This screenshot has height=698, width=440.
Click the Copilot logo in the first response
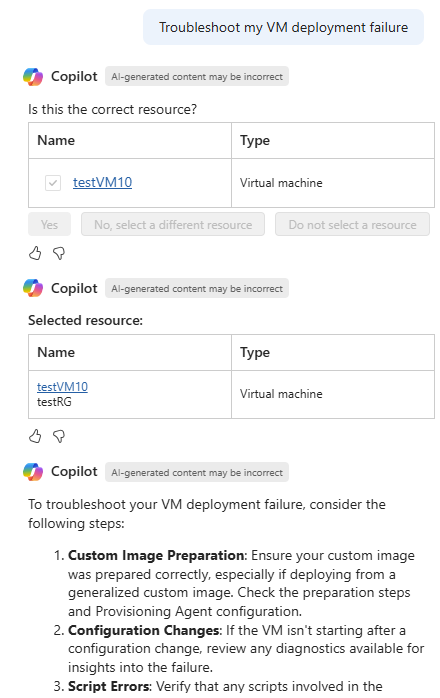(x=33, y=77)
